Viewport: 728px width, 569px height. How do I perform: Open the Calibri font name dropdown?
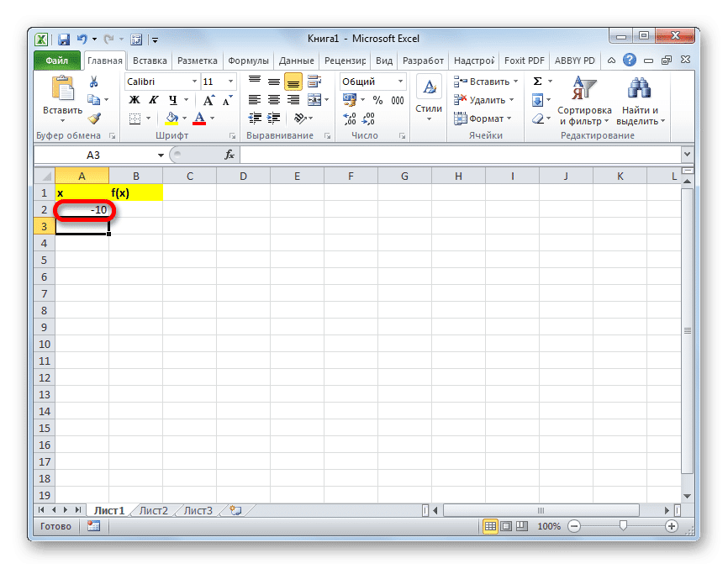coord(194,82)
